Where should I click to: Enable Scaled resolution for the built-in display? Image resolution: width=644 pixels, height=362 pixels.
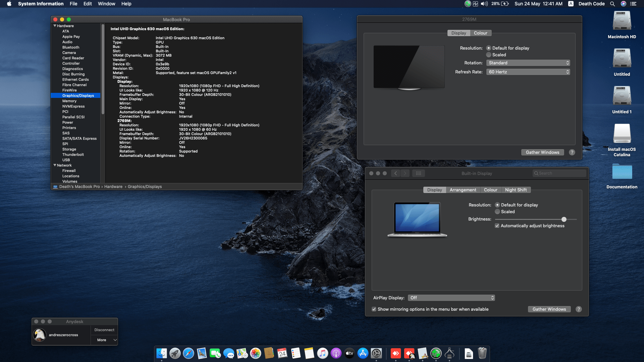tap(497, 212)
